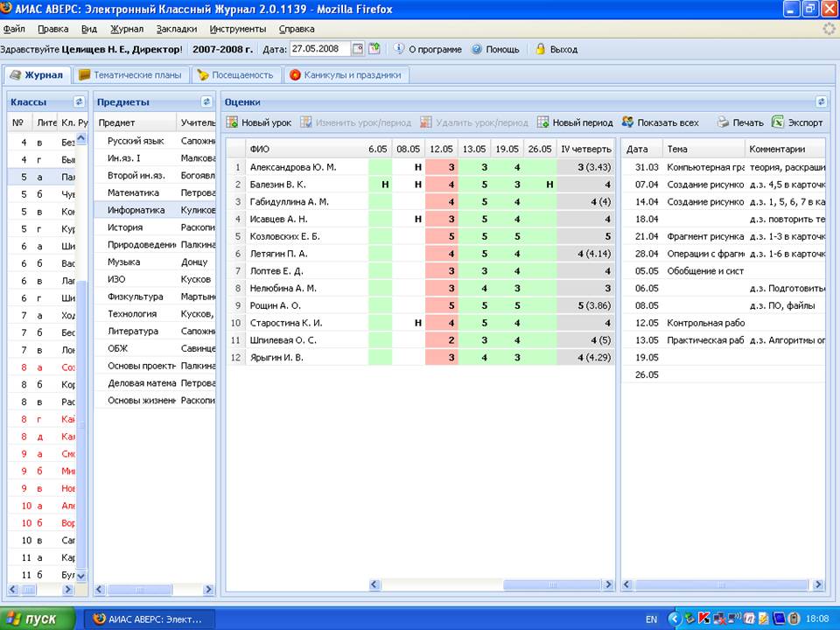This screenshot has height=630, width=840.
Task: Refresh the Оценки panel
Action: (822, 101)
